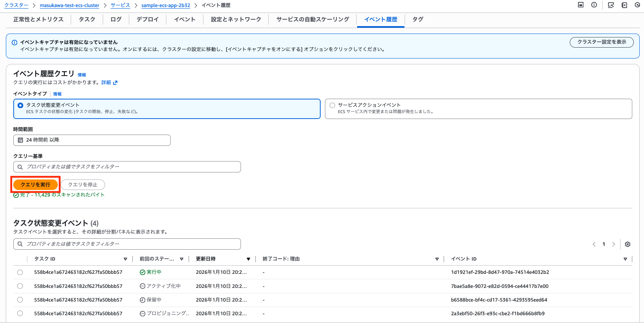
Task: Select row with event ID 2a3ebf50-26f3-e93c-cbe2-f1bd666b8fb9
Action: [x=20, y=314]
